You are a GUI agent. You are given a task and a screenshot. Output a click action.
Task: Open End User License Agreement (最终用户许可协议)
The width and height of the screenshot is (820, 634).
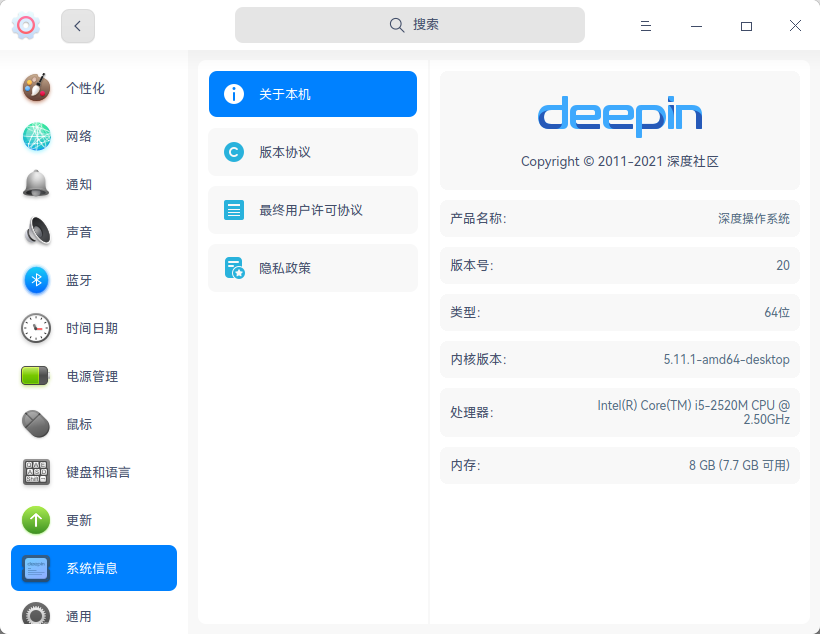[x=312, y=210]
